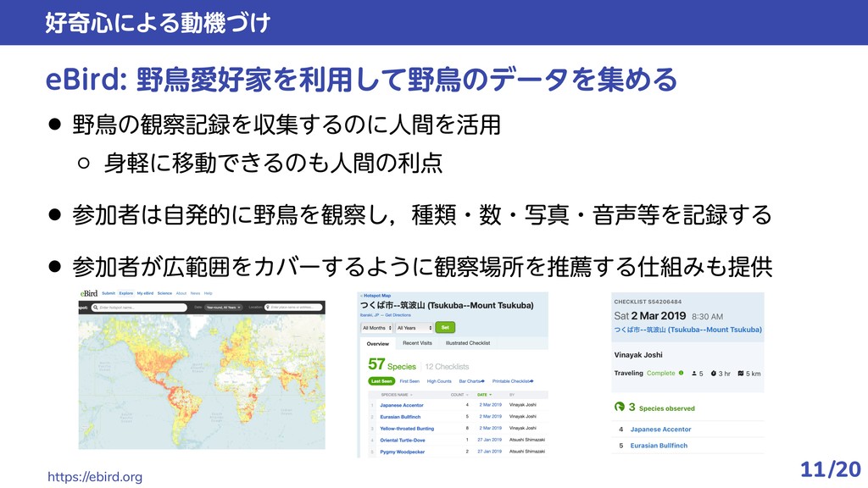Click the Get Directions link
Image resolution: width=868 pixels, height=488 pixels.
tap(398, 315)
